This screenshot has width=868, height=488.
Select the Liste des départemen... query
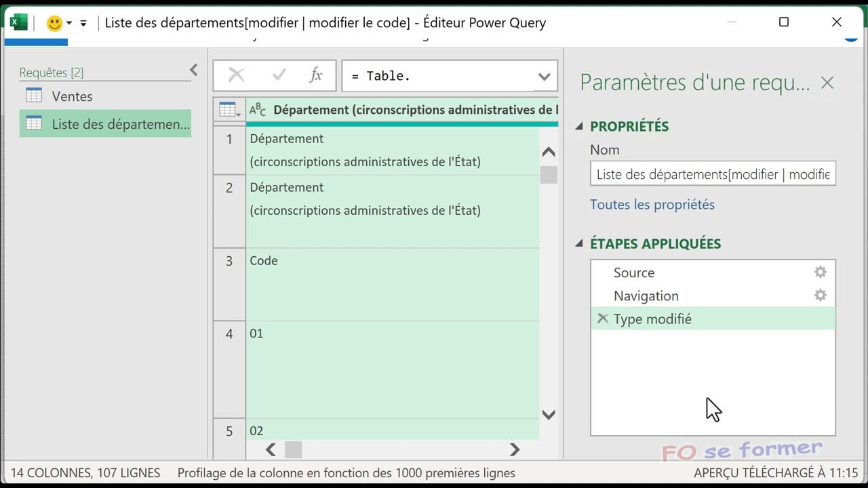pyautogui.click(x=105, y=124)
